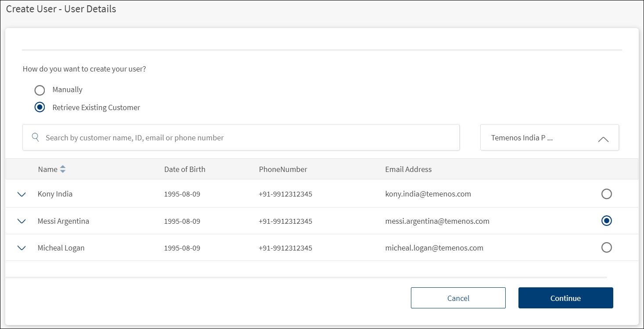Sort customers by Name column arrows

pos(63,169)
